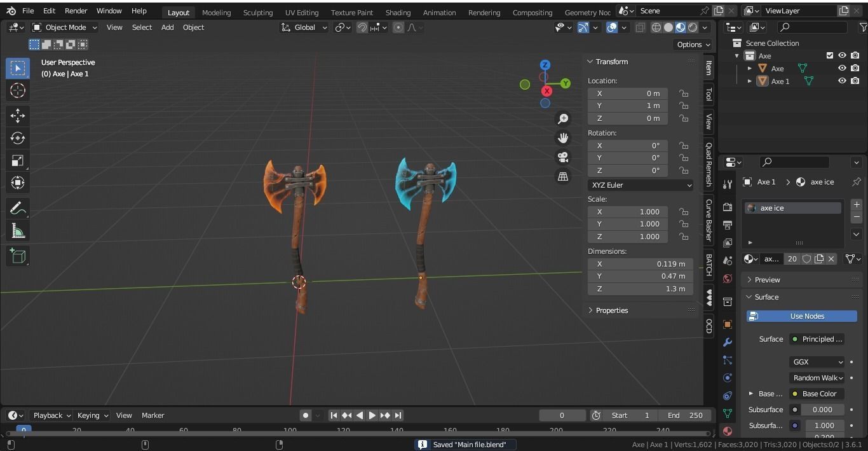Lock the Scale Y value
Screen dimensions: 868x451
pyautogui.click(x=684, y=224)
